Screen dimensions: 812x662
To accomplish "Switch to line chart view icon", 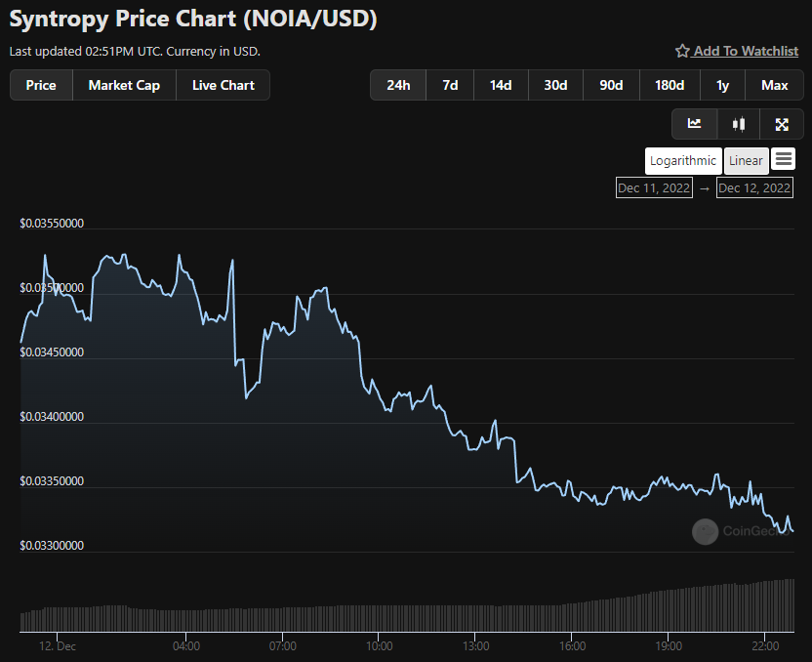I will point(694,124).
